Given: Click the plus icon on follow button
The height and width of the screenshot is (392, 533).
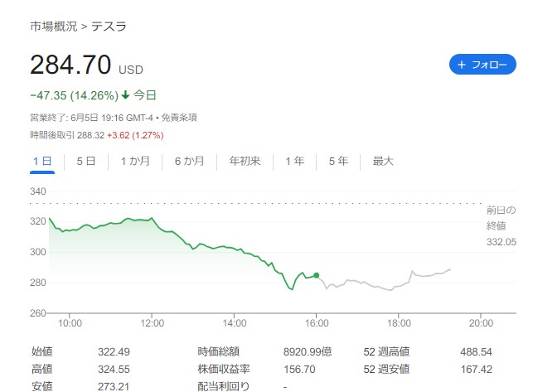Looking at the screenshot, I should click(x=463, y=65).
